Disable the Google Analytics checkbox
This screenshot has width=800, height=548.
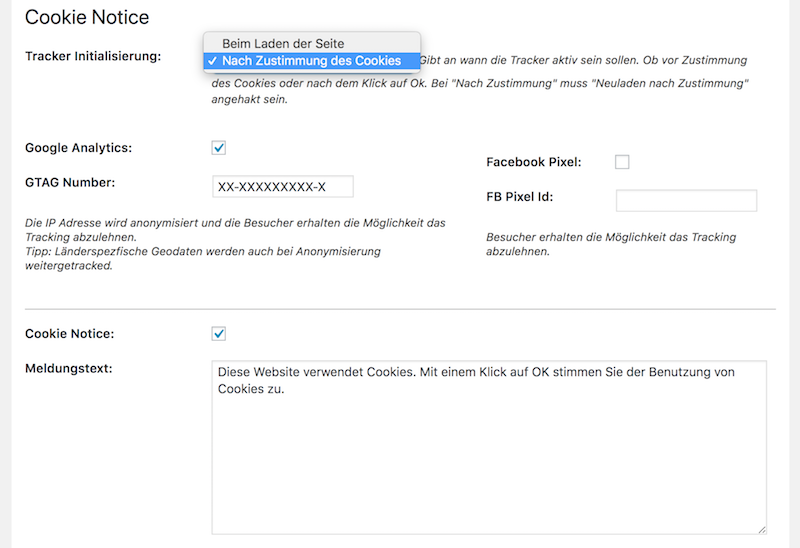coord(219,148)
